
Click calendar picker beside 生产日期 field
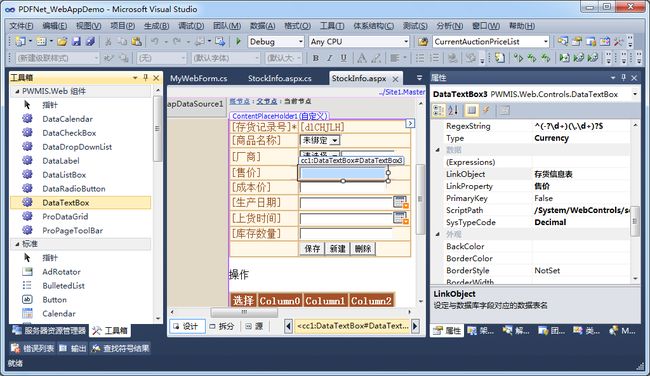point(400,202)
